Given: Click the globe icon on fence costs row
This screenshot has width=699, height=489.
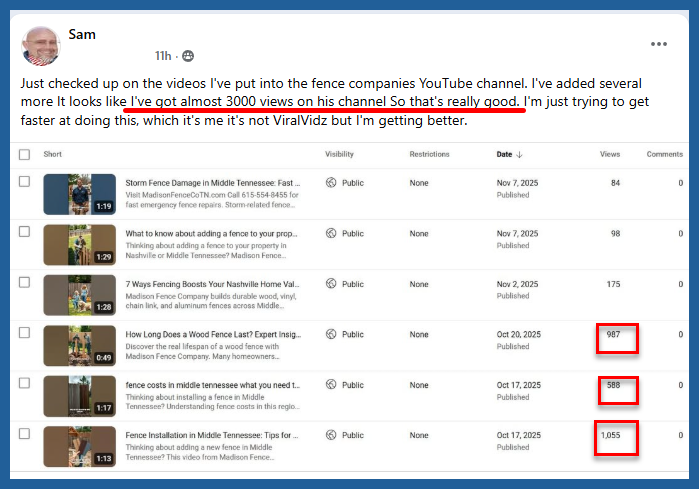Looking at the screenshot, I should (331, 385).
